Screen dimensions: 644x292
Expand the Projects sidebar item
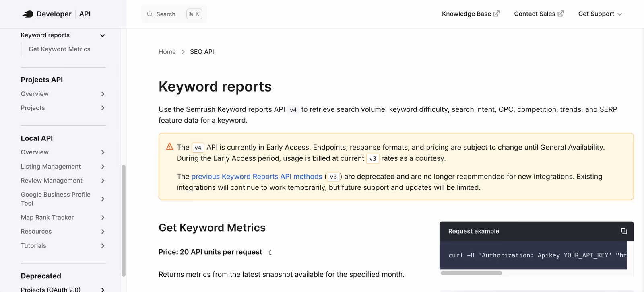103,108
